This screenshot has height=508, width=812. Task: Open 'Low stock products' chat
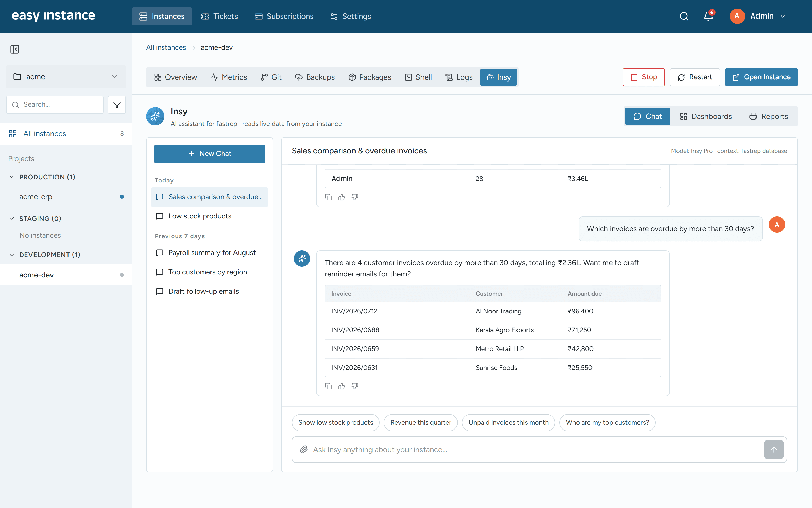[x=209, y=216]
